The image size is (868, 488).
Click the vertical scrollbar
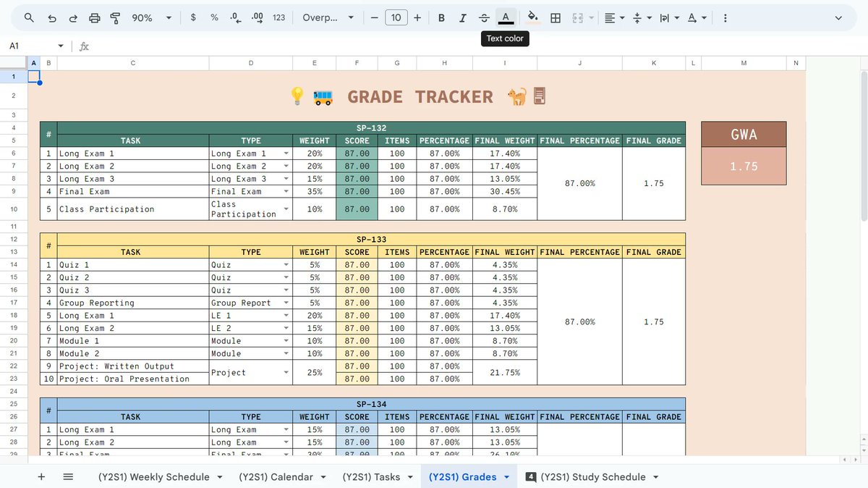pyautogui.click(x=864, y=145)
